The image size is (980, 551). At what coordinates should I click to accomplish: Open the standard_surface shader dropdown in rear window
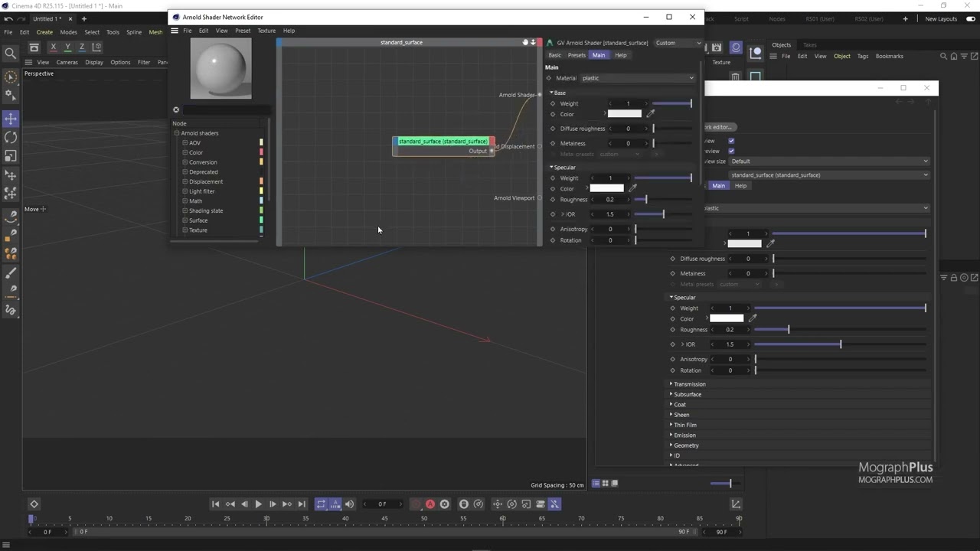point(829,175)
